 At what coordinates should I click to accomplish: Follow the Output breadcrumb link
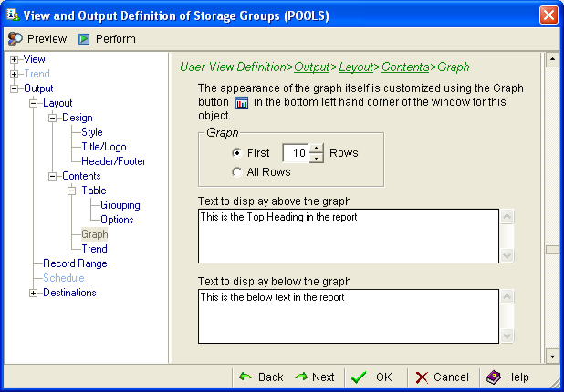[311, 67]
